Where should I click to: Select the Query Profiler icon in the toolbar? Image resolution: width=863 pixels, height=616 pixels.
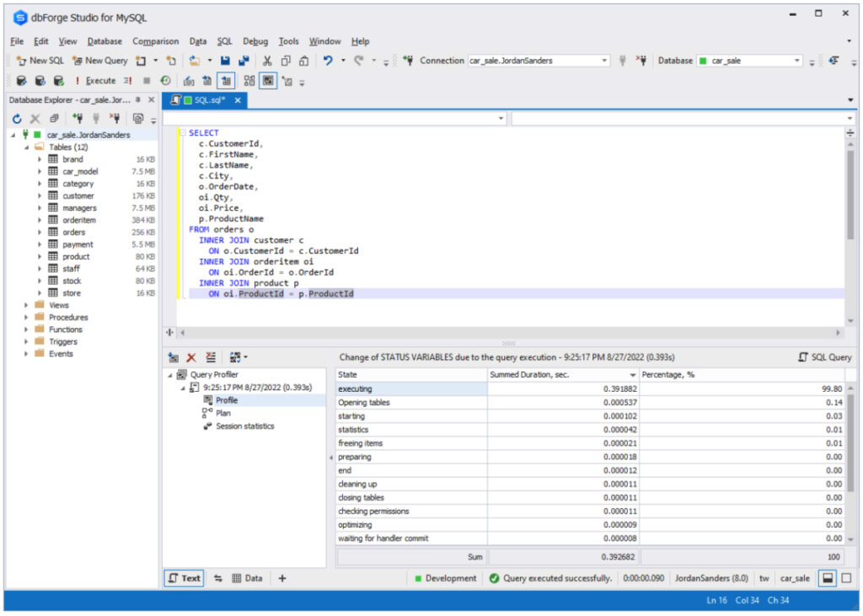226,80
